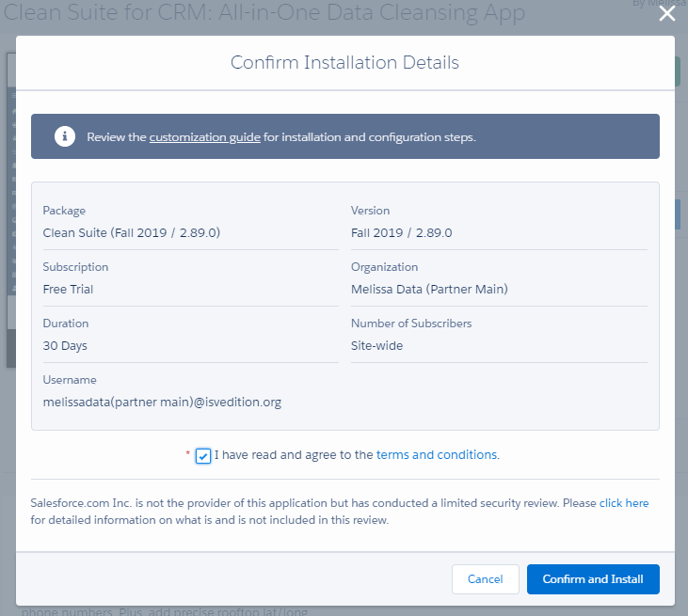The height and width of the screenshot is (616, 688).
Task: Click the Clean Suite for CRM page title
Action: [264, 14]
